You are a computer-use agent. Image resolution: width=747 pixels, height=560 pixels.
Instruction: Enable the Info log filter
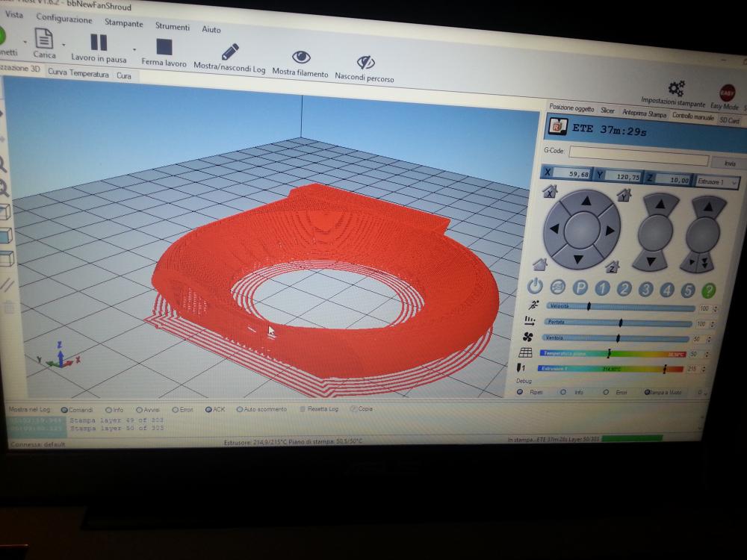[109, 410]
